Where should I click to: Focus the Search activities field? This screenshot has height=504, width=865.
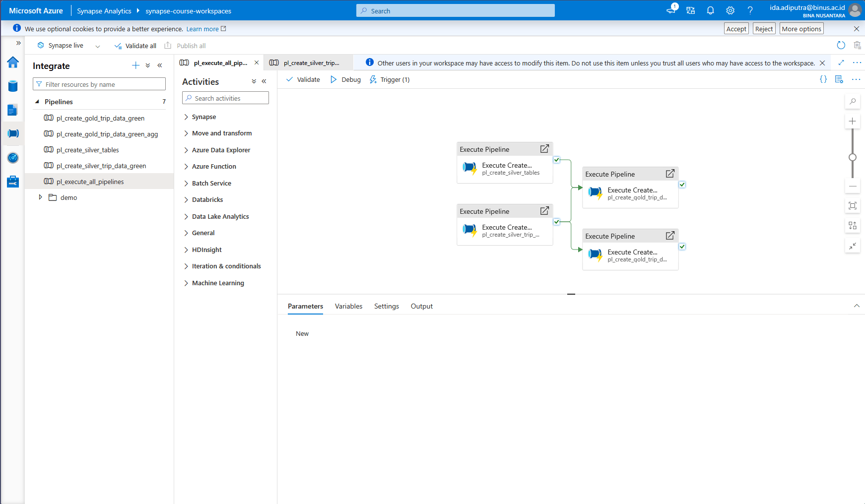225,98
